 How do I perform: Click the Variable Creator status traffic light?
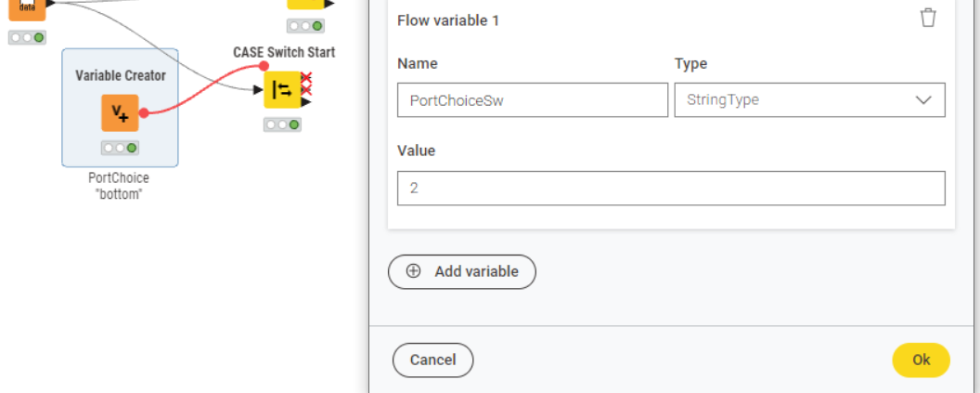pyautogui.click(x=120, y=148)
